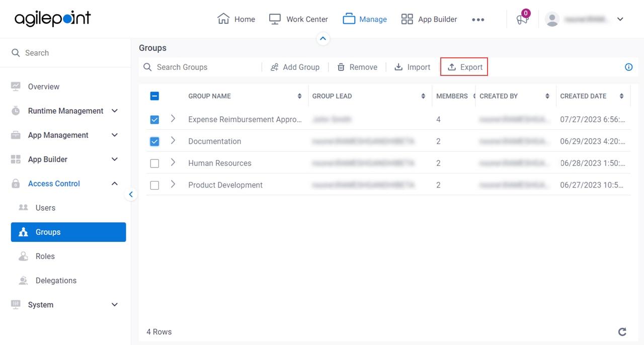Expand the Product Development group row
Screen dimensions: 644x345
173,185
